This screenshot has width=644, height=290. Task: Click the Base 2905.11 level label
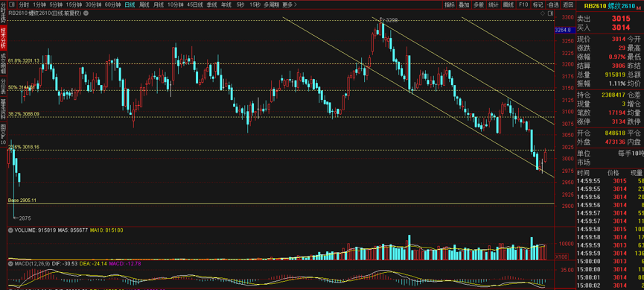pyautogui.click(x=22, y=201)
